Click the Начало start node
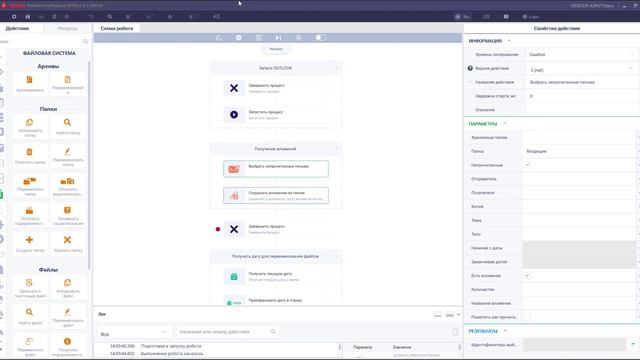Viewport: 640px width, 360px height. coord(276,49)
